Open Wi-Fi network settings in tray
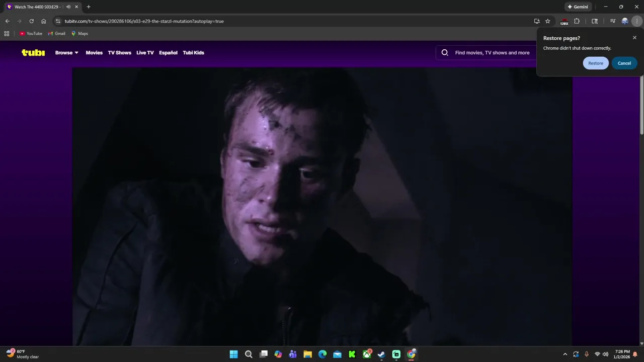 click(x=597, y=354)
